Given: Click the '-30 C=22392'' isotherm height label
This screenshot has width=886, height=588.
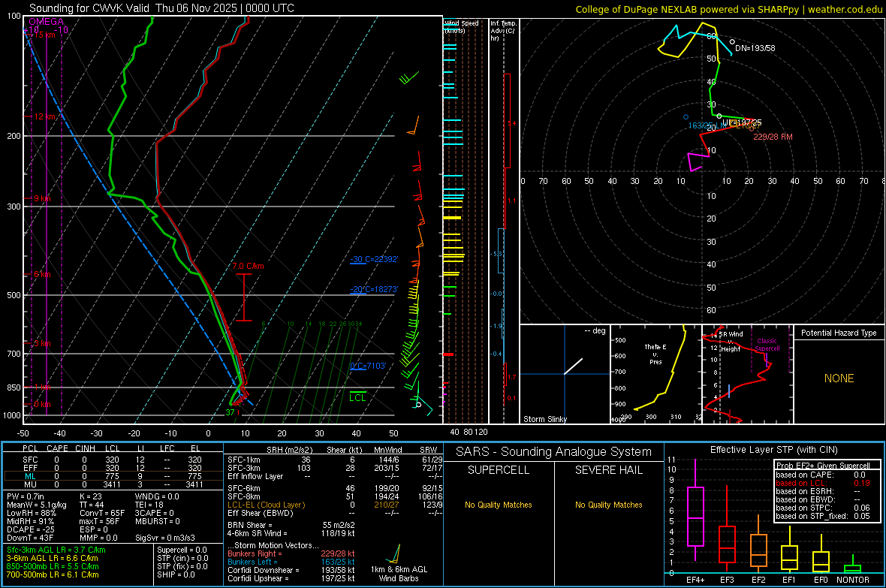Looking at the screenshot, I should pyautogui.click(x=374, y=259).
